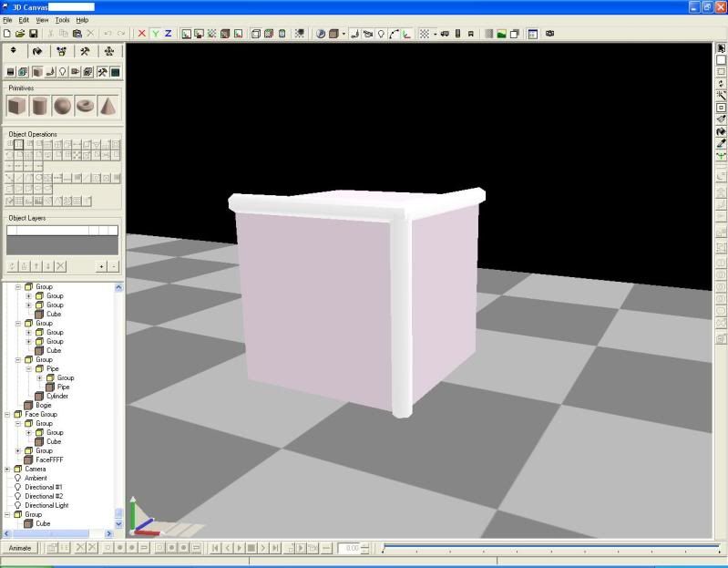Insert a cube from the Primitives panel
Screen dimensions: 728x568
(x=16, y=107)
